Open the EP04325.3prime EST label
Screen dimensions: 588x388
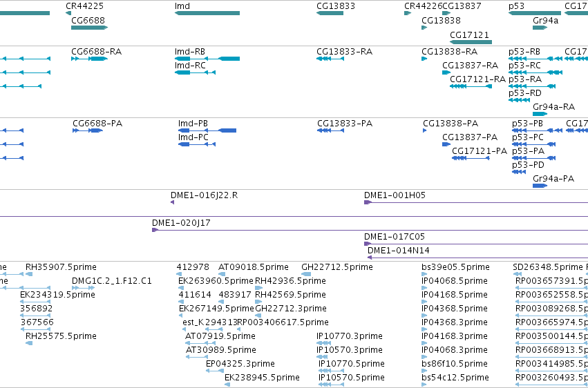coord(240,364)
